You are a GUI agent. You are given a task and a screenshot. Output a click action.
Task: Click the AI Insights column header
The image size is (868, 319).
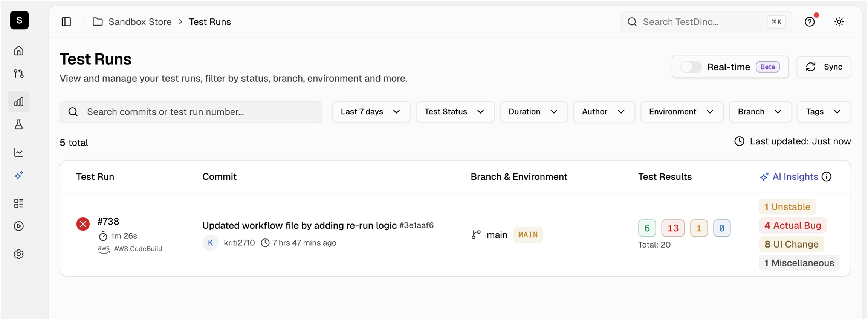[x=795, y=177]
